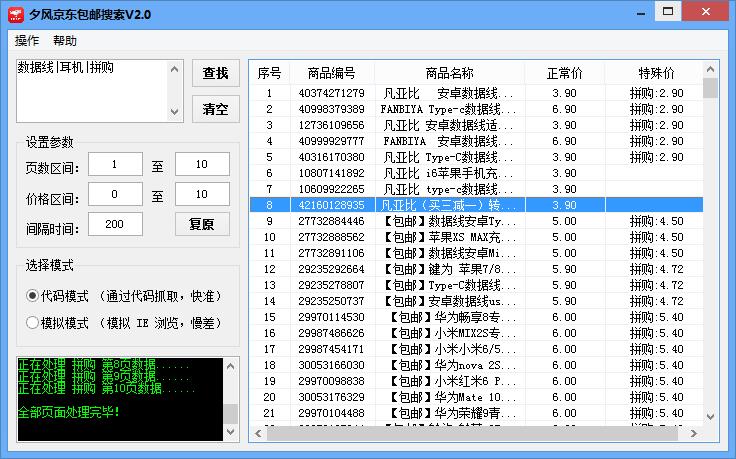The height and width of the screenshot is (459, 736).
Task: Select product number 29235250737
Action: click(x=331, y=301)
